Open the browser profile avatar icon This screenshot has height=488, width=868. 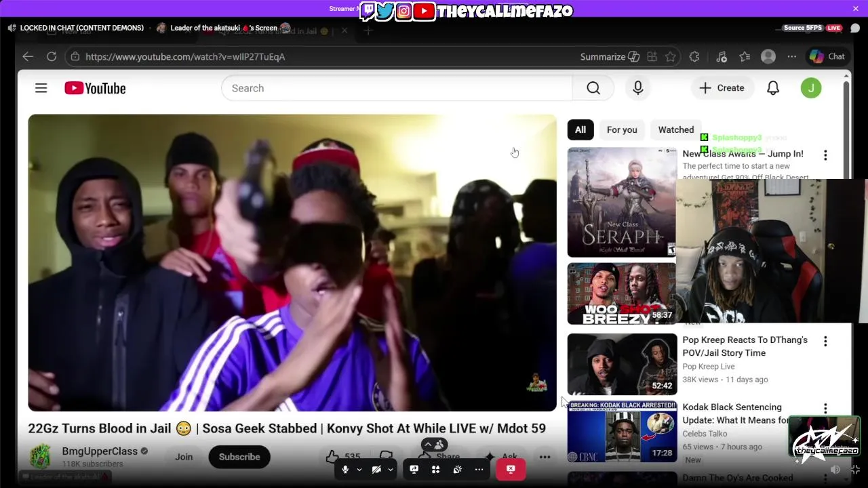coord(768,57)
